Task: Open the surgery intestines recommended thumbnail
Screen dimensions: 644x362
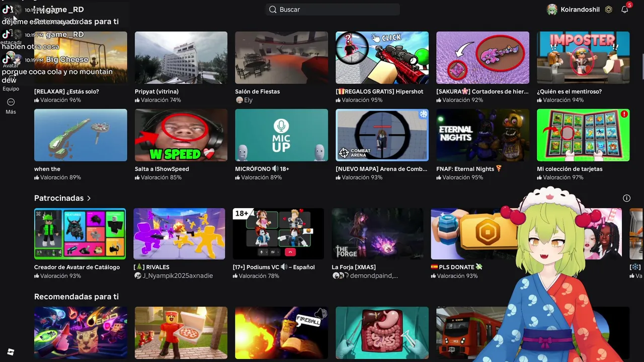Action: click(x=382, y=333)
